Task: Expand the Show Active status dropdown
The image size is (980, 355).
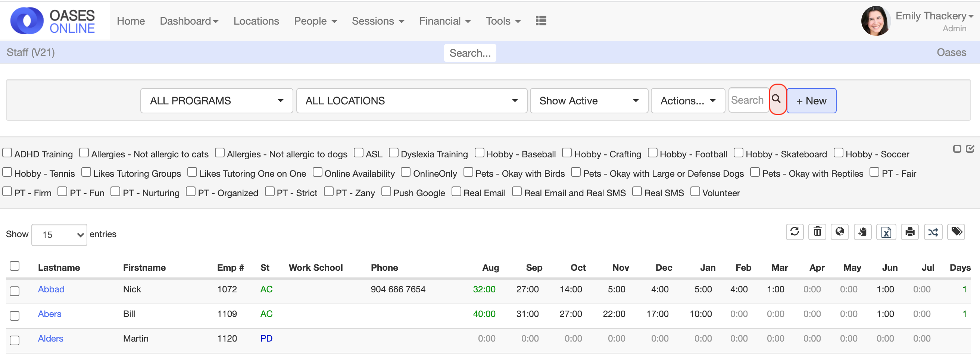Action: 588,101
